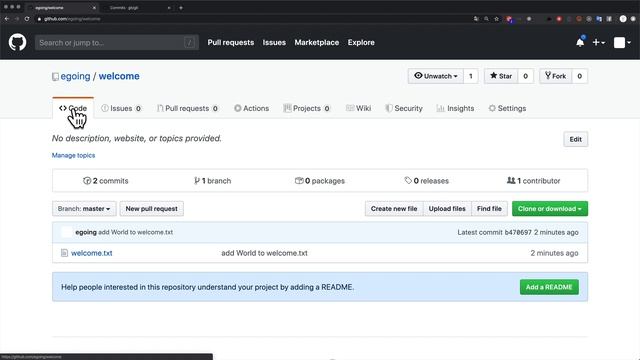Click Upload files
Viewport: 640px width, 360px height.
pyautogui.click(x=447, y=209)
